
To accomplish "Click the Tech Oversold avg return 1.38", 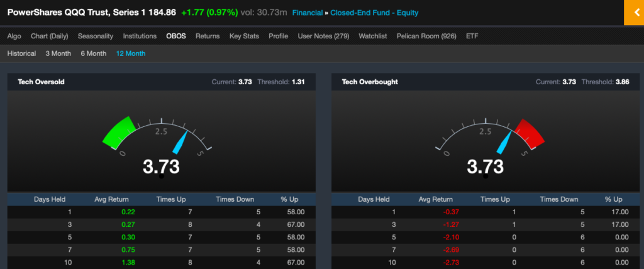I will click(128, 262).
